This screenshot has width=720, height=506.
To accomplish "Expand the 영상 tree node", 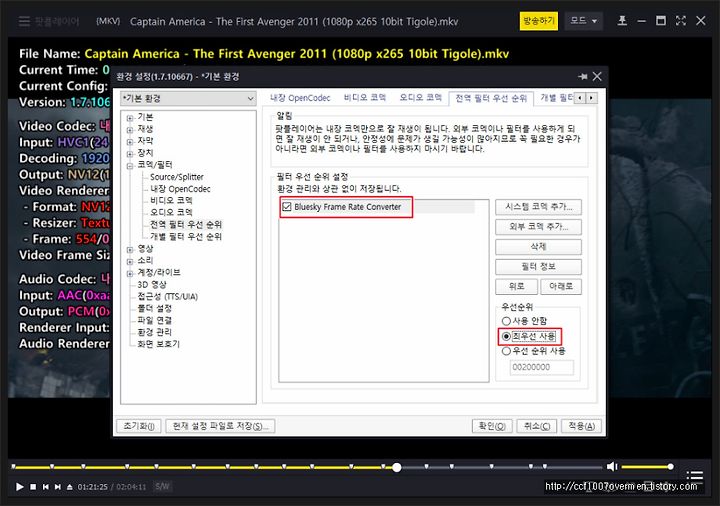I will [130, 250].
